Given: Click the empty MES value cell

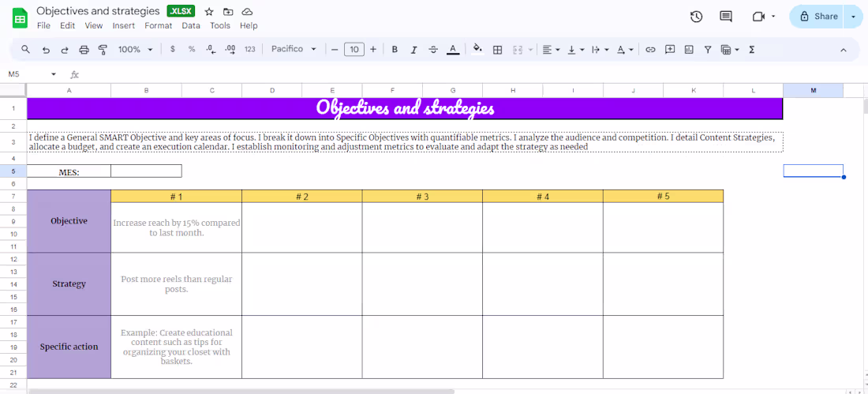Looking at the screenshot, I should [146, 171].
